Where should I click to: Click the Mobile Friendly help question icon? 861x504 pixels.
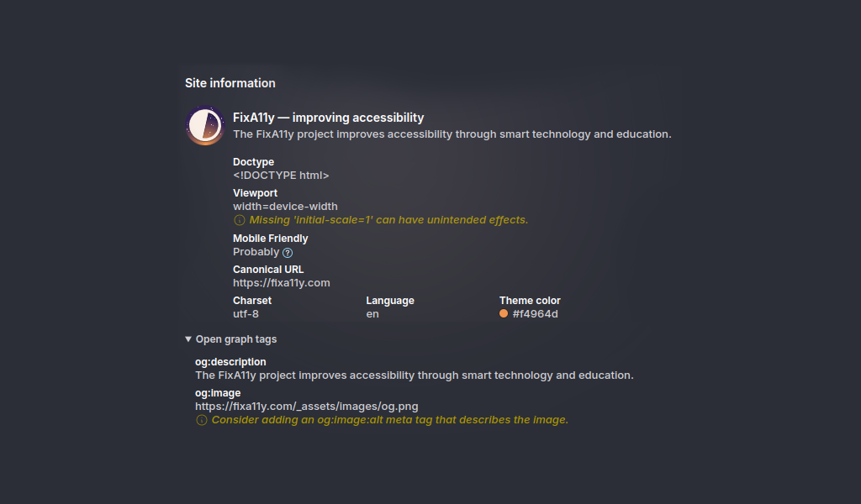pyautogui.click(x=288, y=253)
